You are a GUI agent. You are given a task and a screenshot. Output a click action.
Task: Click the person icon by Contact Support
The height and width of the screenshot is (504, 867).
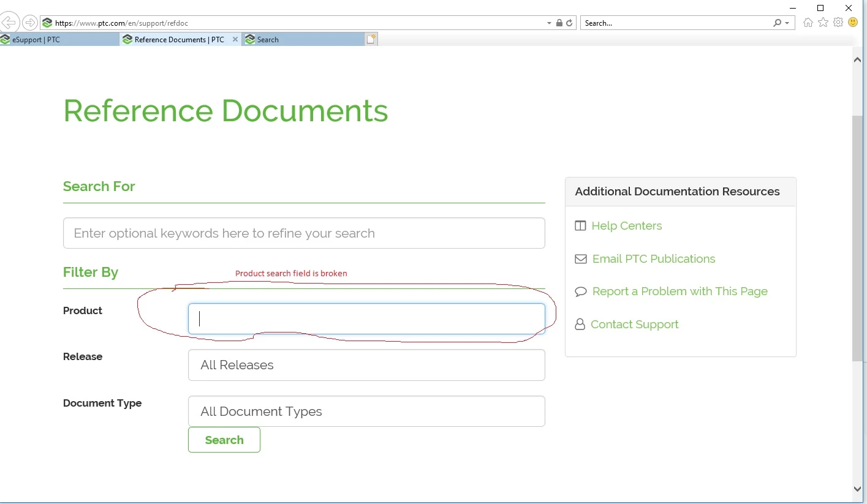coord(580,324)
